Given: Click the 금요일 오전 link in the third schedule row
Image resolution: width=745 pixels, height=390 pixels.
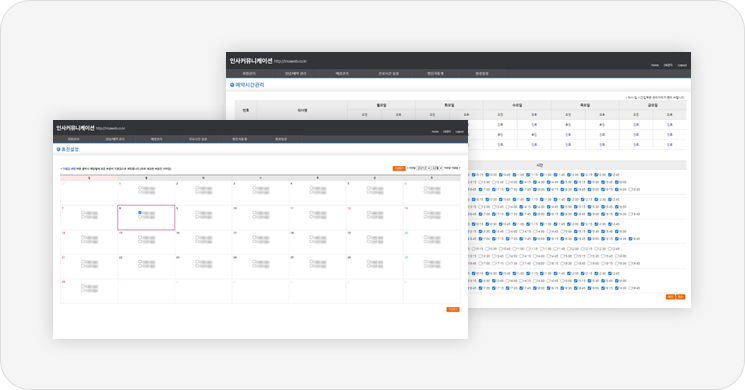Looking at the screenshot, I should coord(636,144).
